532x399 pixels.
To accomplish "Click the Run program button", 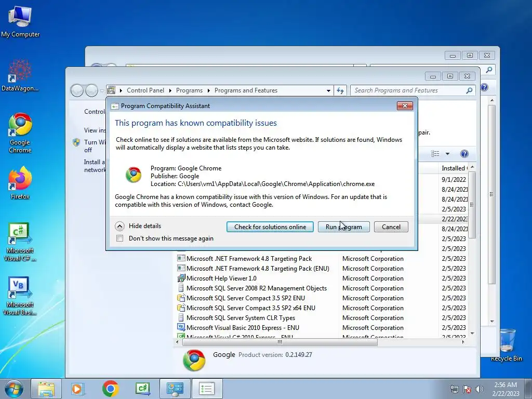I will point(344,227).
